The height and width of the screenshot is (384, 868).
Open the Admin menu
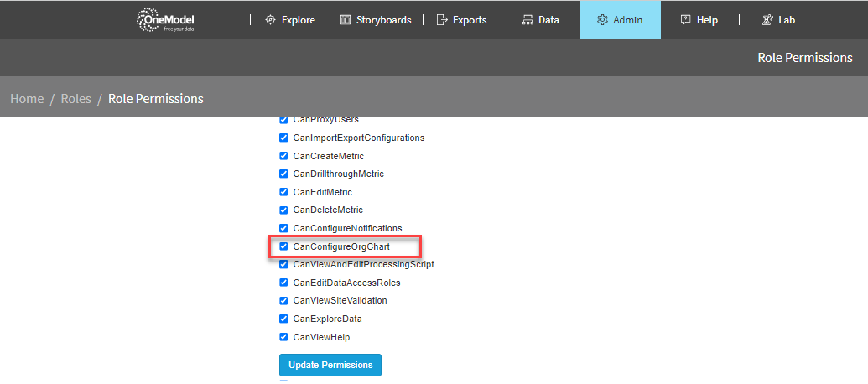coord(620,20)
